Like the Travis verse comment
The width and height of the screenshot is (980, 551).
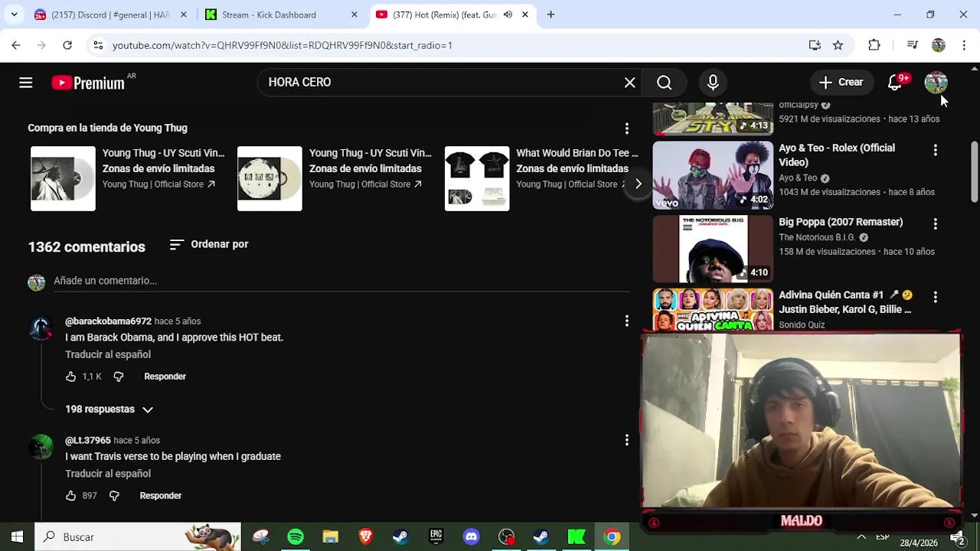point(70,496)
